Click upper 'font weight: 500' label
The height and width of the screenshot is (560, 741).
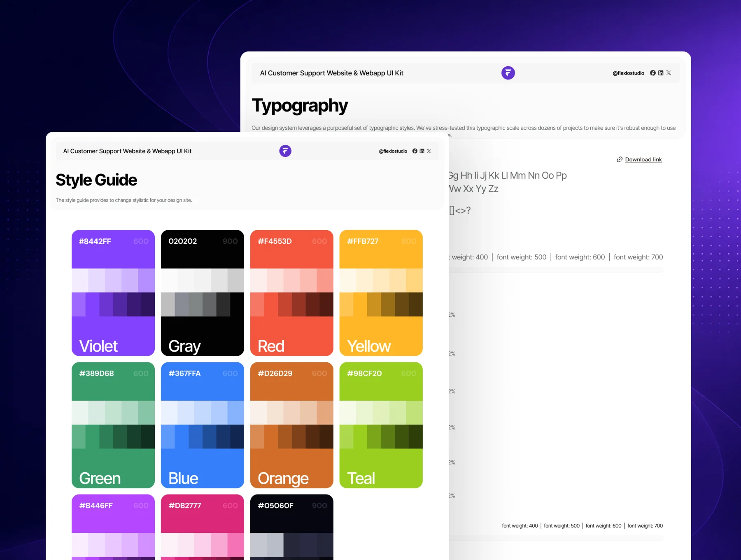(x=521, y=257)
